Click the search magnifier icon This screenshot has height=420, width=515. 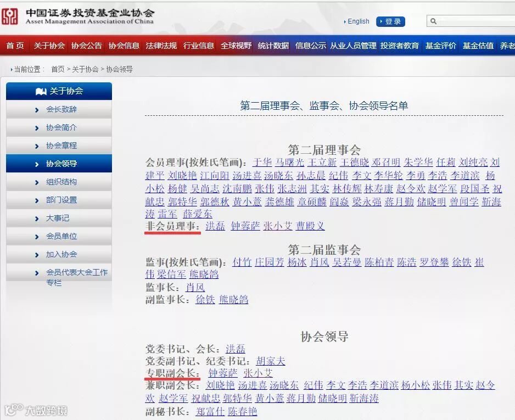433,21
